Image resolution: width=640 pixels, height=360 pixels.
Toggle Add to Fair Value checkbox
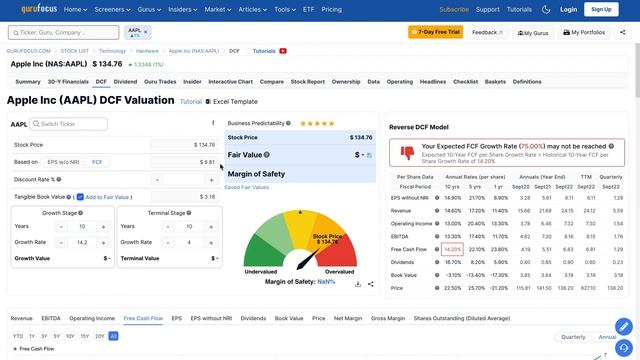(x=80, y=197)
